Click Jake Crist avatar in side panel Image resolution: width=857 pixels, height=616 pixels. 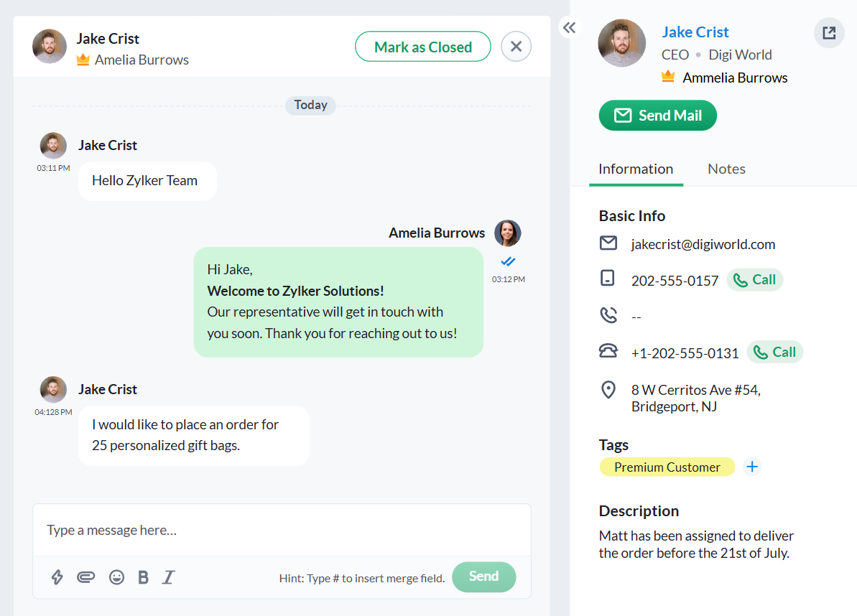622,43
